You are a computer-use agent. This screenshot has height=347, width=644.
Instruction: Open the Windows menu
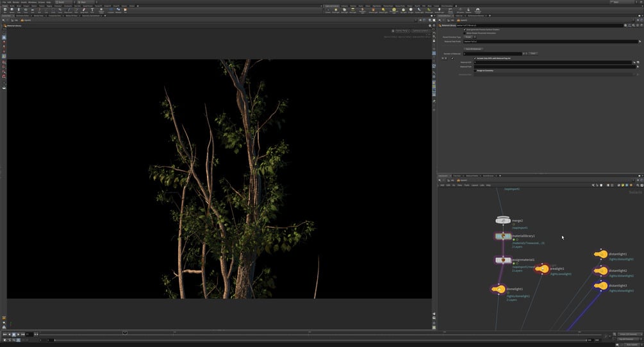coord(32,2)
